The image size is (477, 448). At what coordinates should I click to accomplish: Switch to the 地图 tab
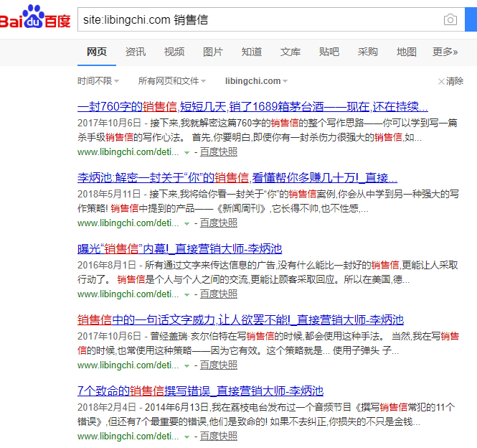click(x=407, y=52)
